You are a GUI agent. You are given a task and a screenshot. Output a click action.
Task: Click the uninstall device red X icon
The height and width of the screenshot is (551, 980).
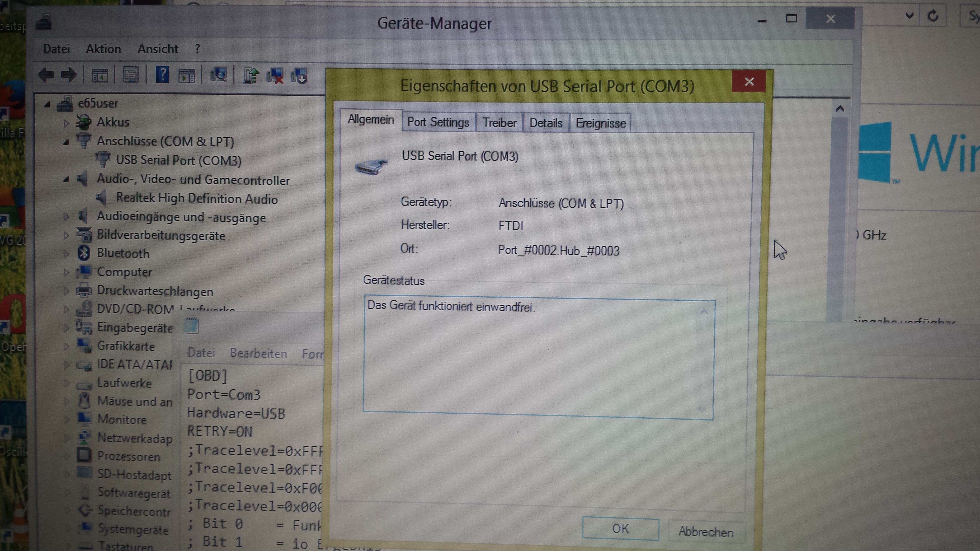(275, 76)
